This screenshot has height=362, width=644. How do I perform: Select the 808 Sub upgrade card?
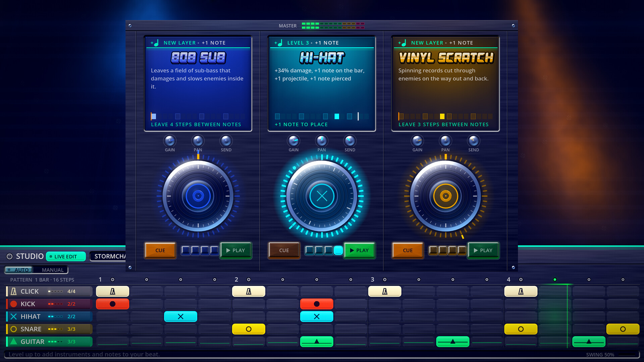click(x=198, y=83)
